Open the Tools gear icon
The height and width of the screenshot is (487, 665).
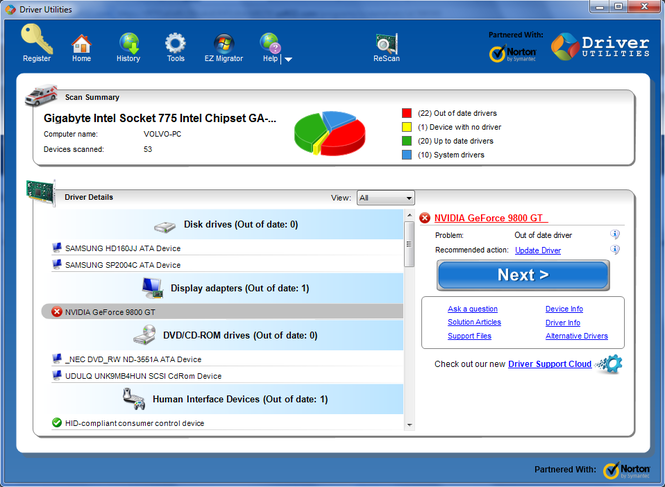175,43
